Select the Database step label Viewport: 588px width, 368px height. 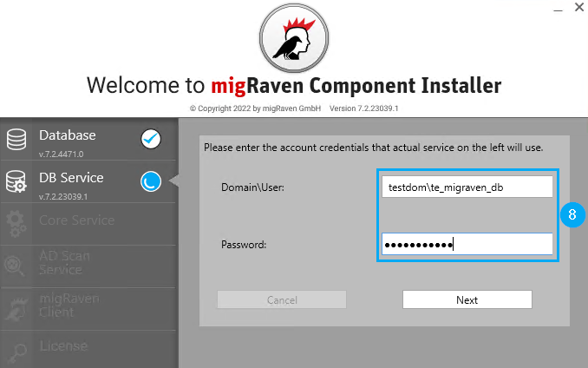click(x=68, y=135)
